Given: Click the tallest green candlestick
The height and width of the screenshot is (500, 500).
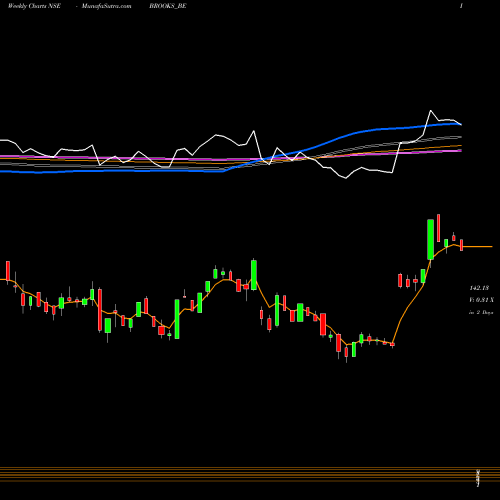Looking at the screenshot, I should point(431,239).
